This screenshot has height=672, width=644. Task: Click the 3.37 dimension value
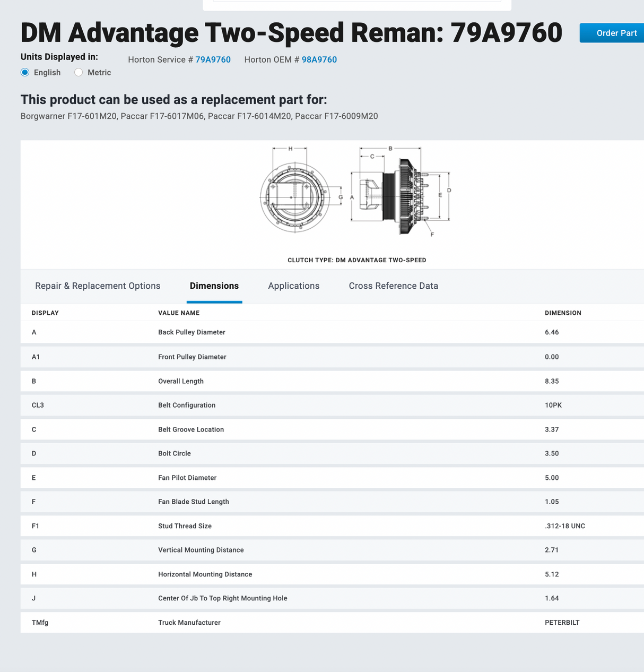(x=552, y=429)
